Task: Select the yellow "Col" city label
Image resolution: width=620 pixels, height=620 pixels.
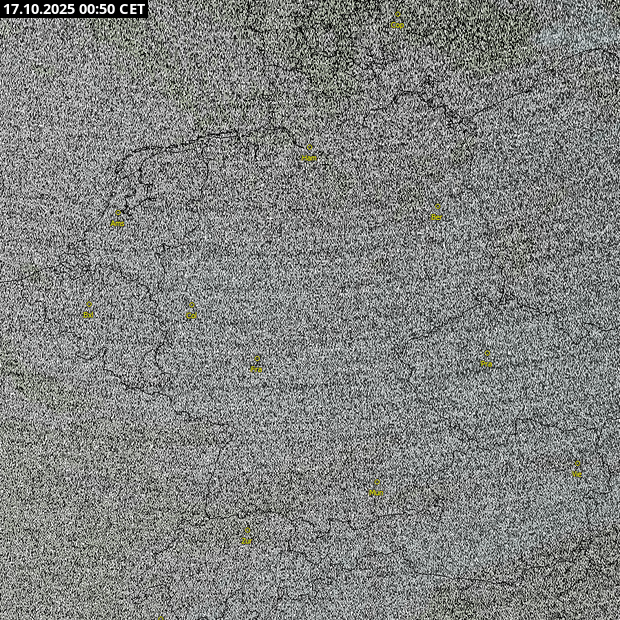Action: (x=192, y=316)
